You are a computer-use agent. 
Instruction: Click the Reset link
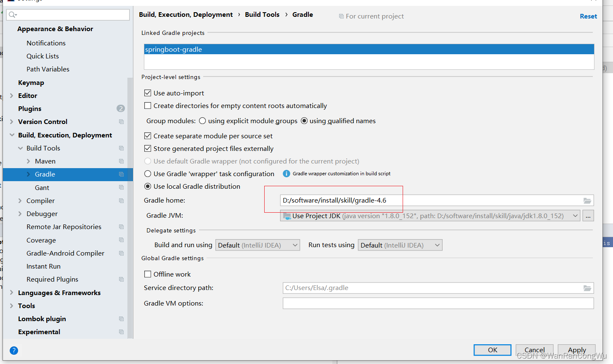click(588, 16)
